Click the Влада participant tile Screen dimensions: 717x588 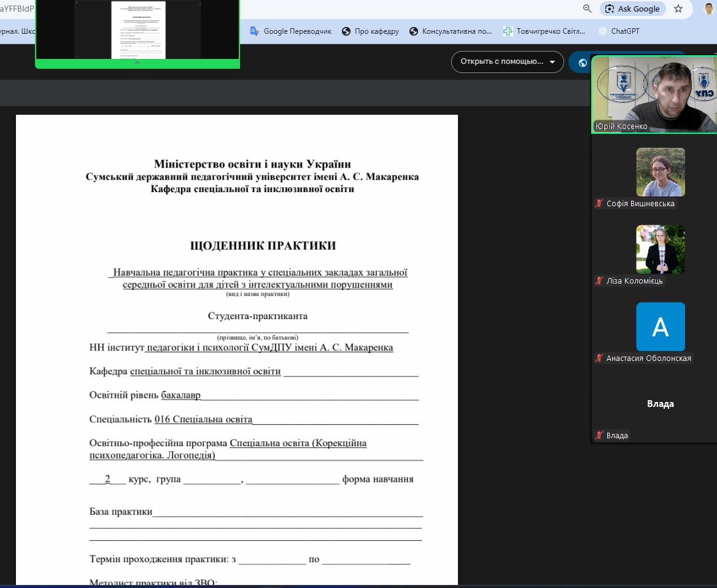click(x=661, y=404)
